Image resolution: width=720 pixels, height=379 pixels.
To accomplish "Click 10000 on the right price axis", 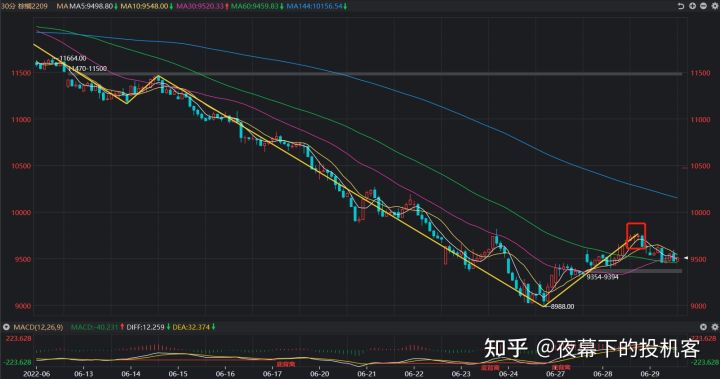I will pos(700,213).
